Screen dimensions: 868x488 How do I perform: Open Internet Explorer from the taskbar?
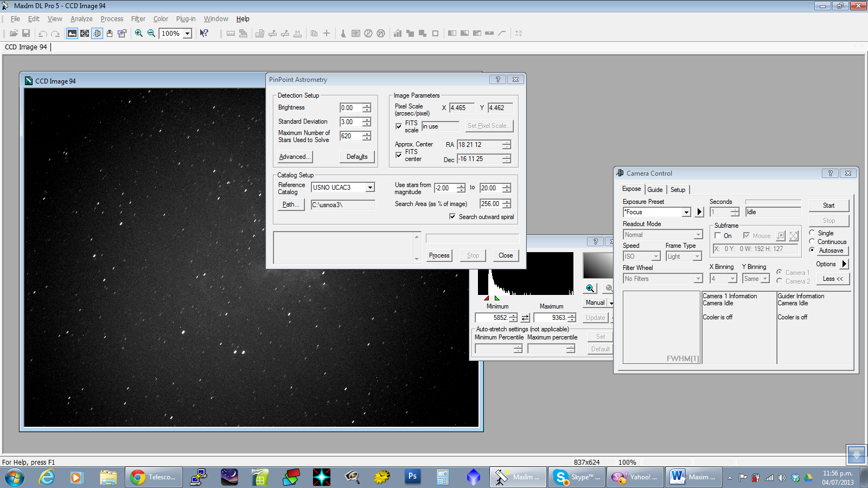(47, 477)
